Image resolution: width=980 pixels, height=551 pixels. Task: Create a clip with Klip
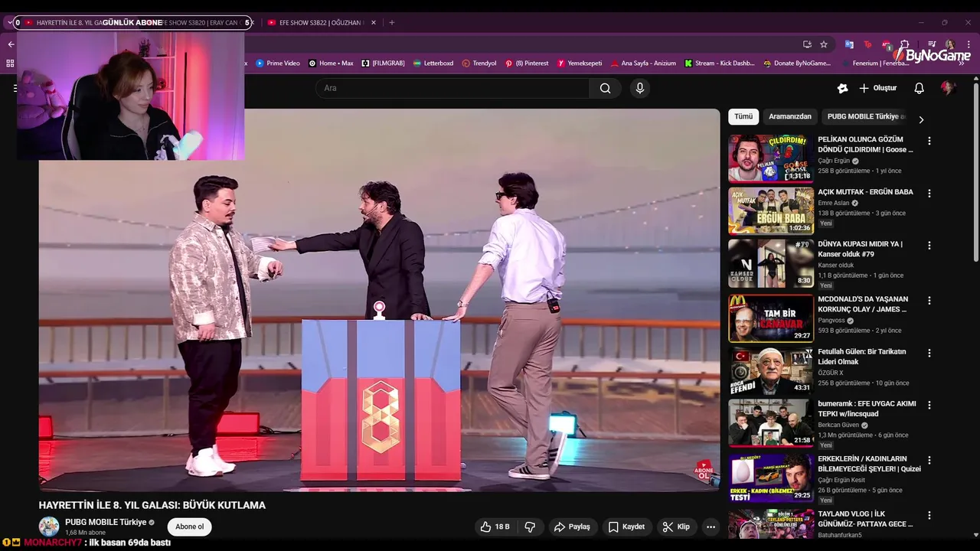click(676, 527)
